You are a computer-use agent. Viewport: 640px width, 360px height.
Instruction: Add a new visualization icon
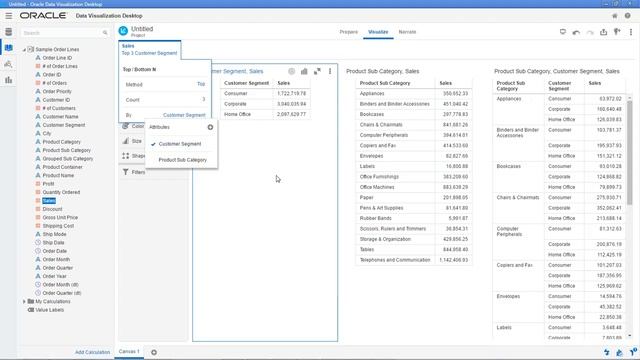617,32
